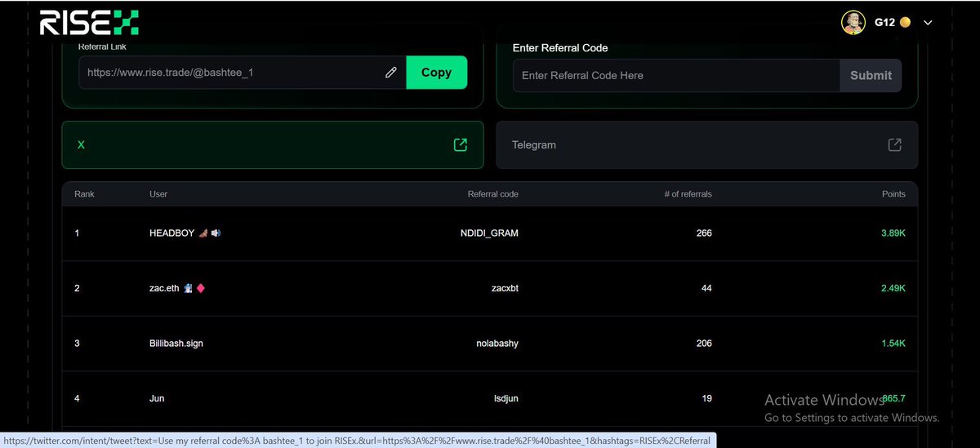Select user HEADBOY in leaderboard

(x=171, y=233)
